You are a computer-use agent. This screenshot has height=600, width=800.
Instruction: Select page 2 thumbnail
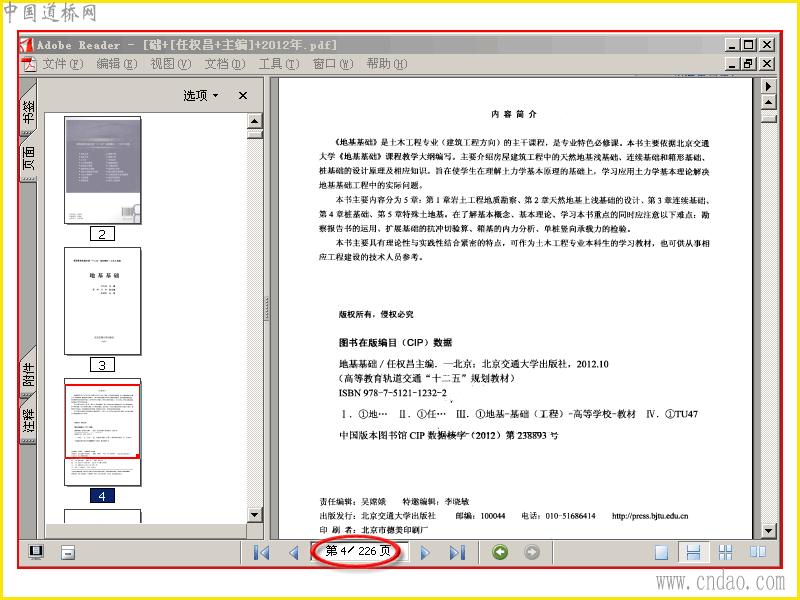pos(103,170)
